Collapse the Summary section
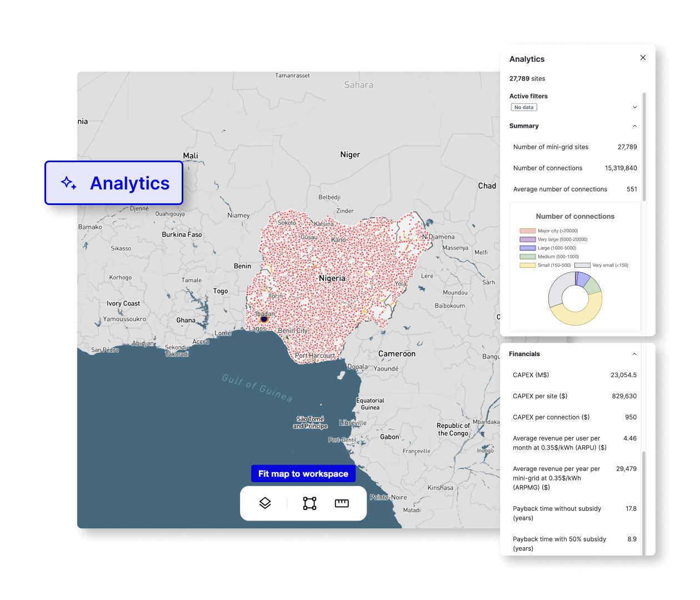The width and height of the screenshot is (700, 600). pyautogui.click(x=634, y=126)
